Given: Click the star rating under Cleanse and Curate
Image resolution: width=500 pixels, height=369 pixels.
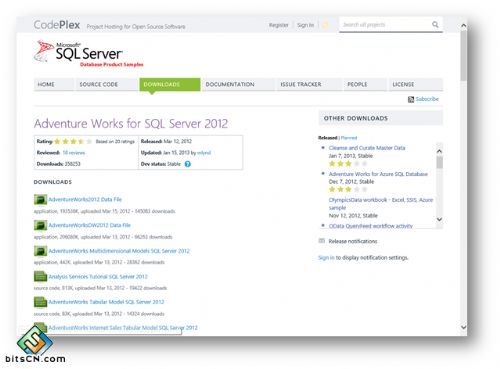Looking at the screenshot, I should (x=348, y=164).
